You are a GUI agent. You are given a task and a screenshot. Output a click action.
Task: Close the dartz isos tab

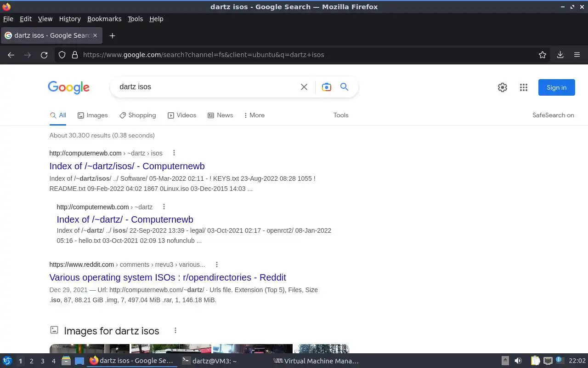click(95, 35)
